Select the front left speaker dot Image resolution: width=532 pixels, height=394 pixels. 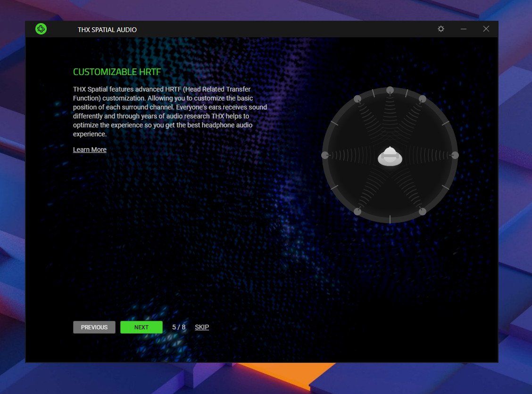(357, 99)
